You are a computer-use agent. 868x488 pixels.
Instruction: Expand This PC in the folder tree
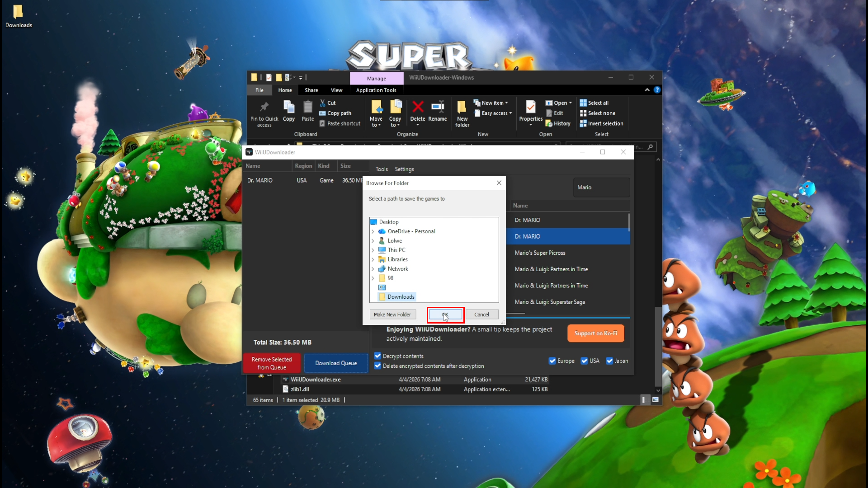(x=373, y=250)
